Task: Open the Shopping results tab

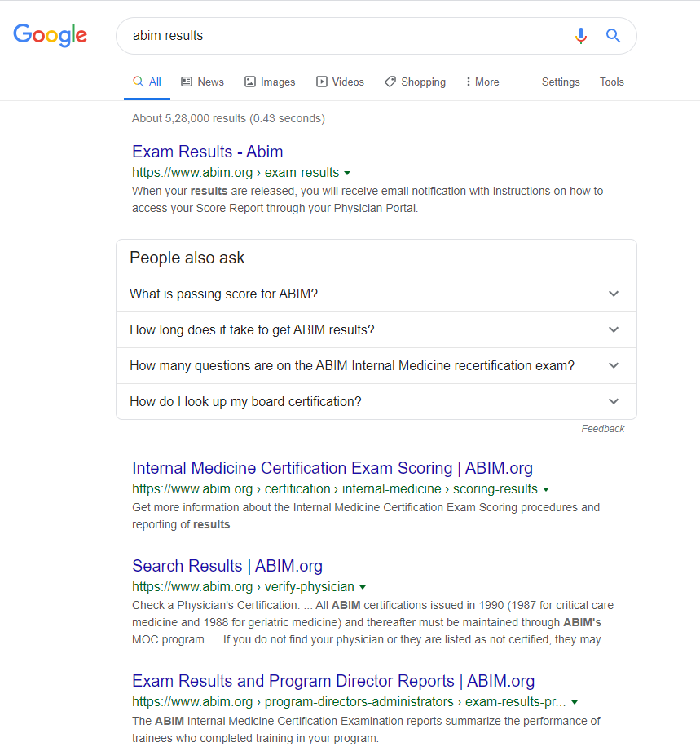Action: [x=415, y=82]
